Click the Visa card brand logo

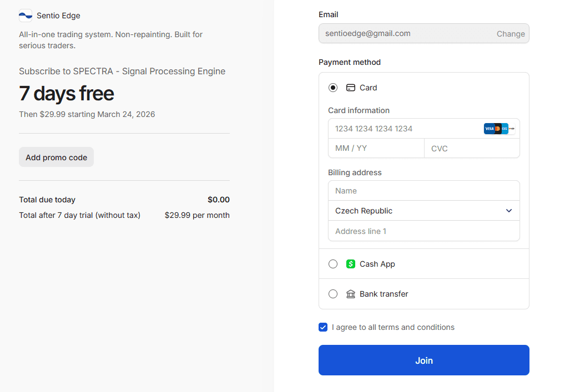point(489,129)
